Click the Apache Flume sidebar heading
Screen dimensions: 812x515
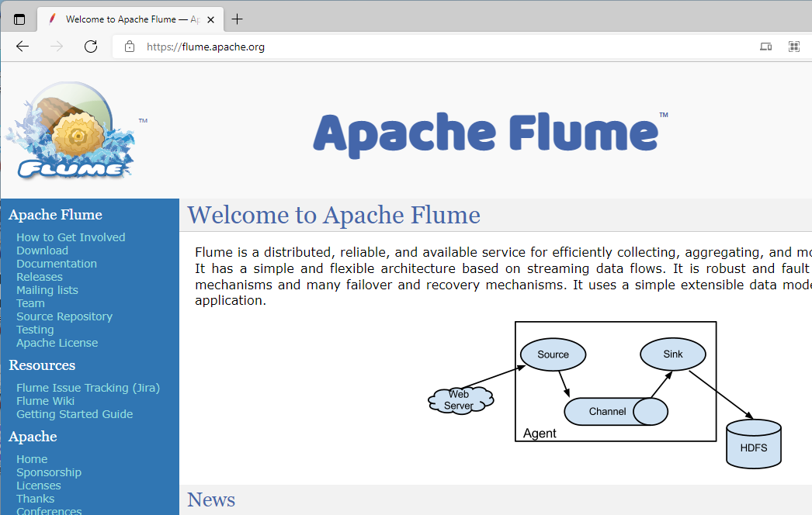[55, 215]
